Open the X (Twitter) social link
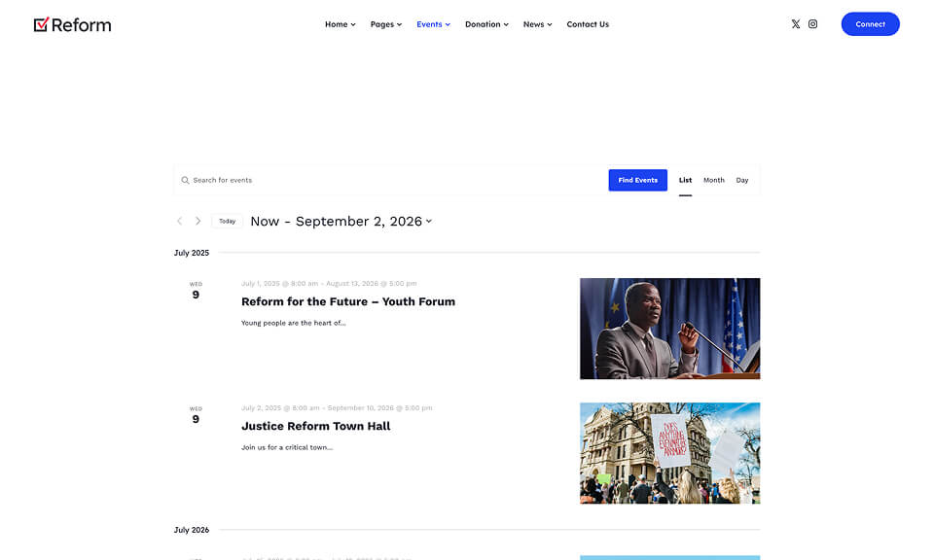934x560 pixels. click(x=795, y=24)
